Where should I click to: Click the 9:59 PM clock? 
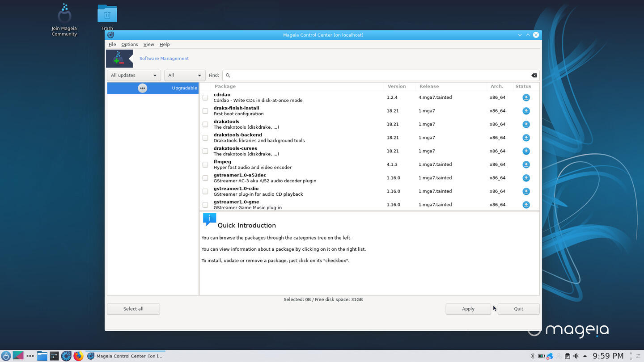pos(608,356)
